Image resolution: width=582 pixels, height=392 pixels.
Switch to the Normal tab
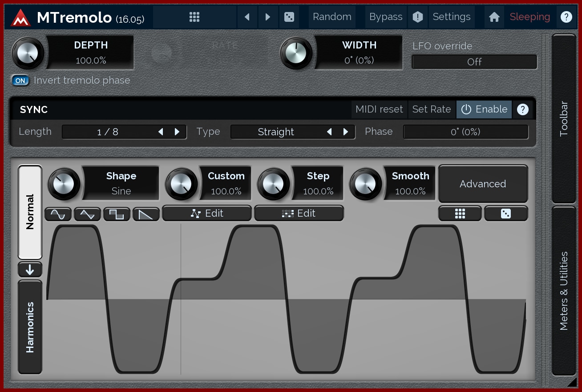pos(30,212)
